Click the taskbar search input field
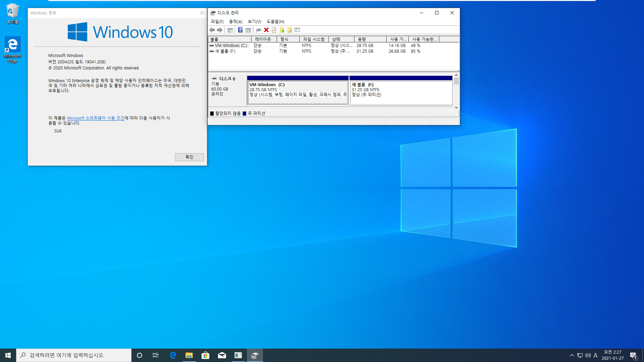 [x=74, y=355]
